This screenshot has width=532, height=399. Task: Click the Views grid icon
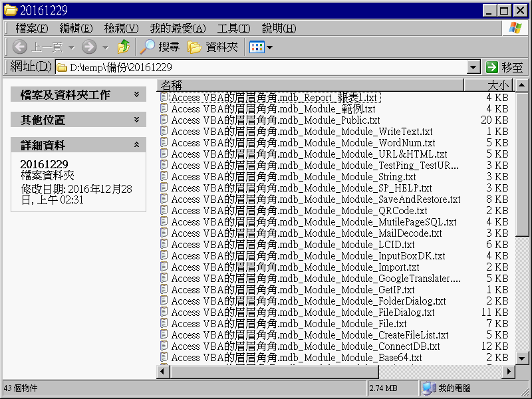point(257,47)
